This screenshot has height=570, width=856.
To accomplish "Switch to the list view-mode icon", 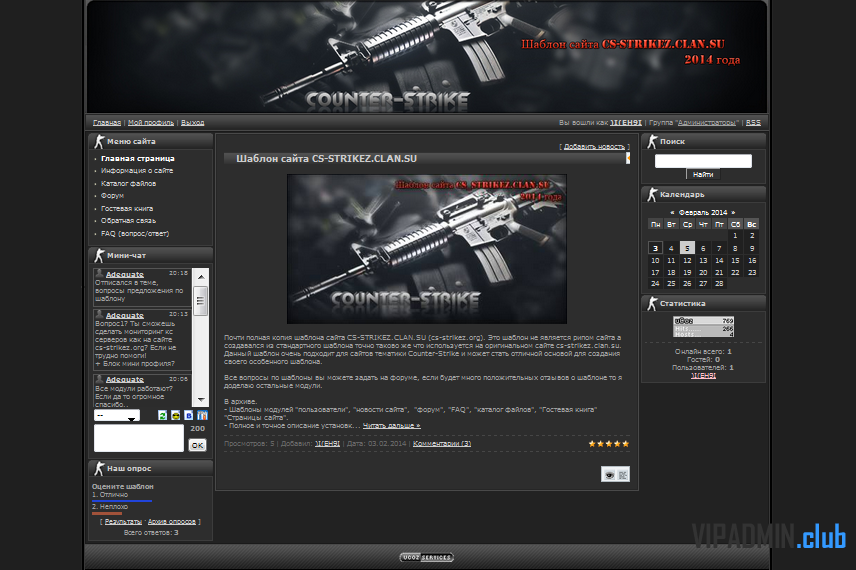I will click(623, 474).
